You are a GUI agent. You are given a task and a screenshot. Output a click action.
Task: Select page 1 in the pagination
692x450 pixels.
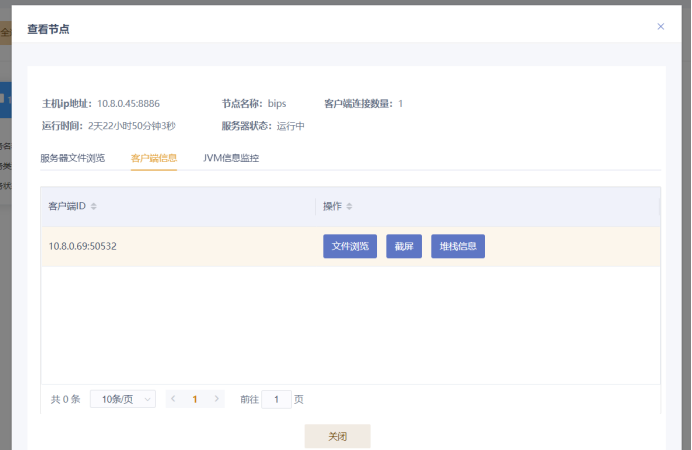click(195, 399)
